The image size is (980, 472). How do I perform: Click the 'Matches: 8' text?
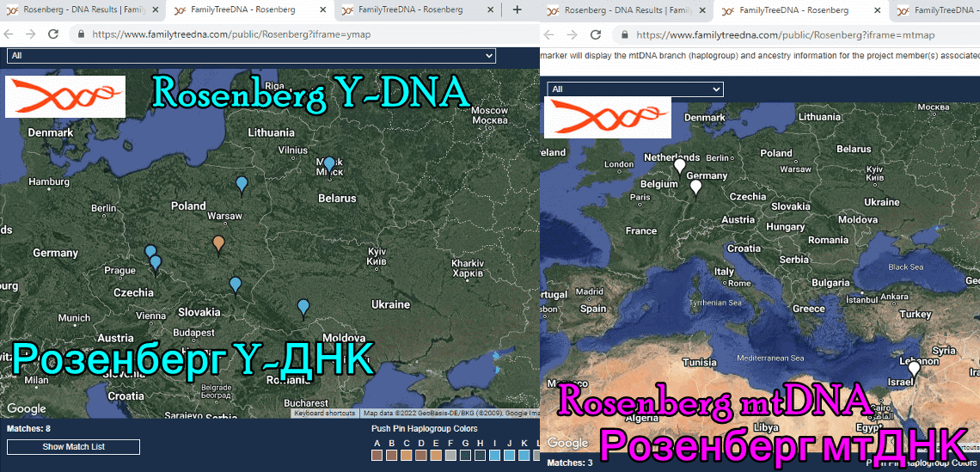click(28, 429)
